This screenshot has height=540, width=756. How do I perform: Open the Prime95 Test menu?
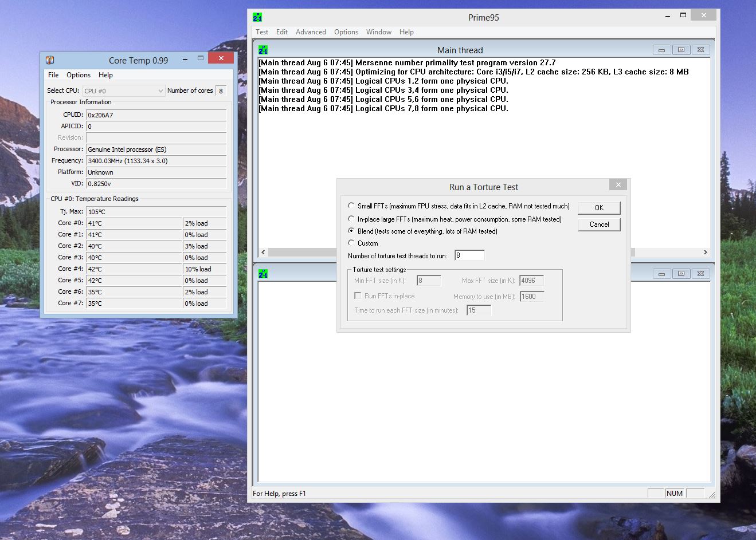[262, 32]
